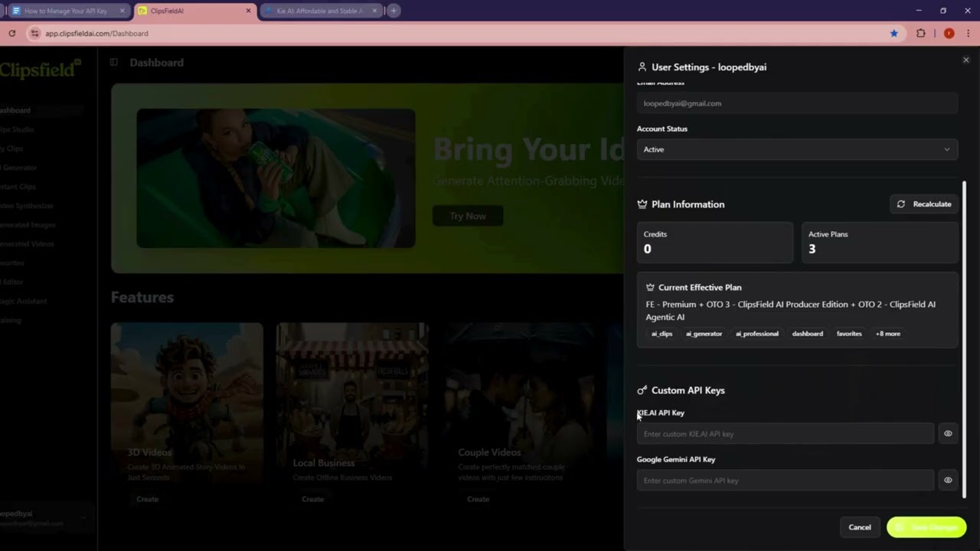Create a Local Business video
The width and height of the screenshot is (980, 551).
(312, 499)
